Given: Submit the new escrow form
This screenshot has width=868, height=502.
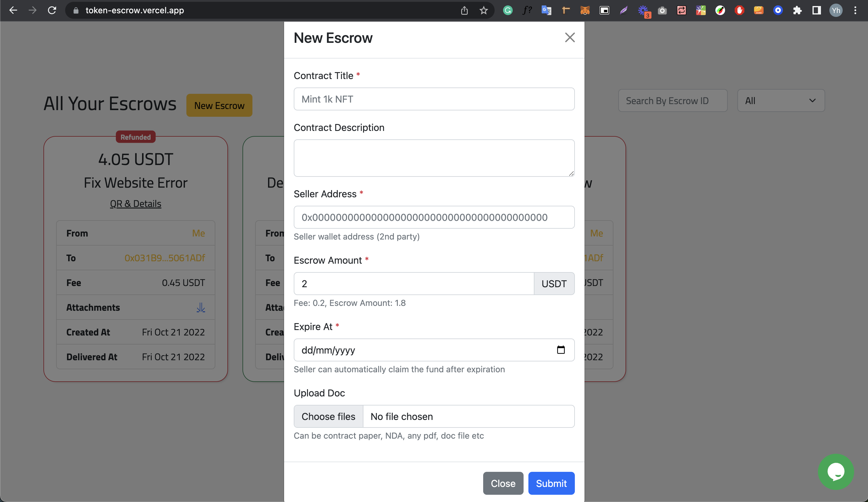Looking at the screenshot, I should click(x=551, y=483).
